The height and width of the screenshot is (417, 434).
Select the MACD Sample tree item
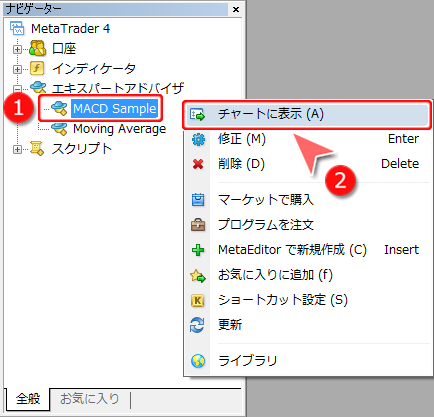click(115, 109)
